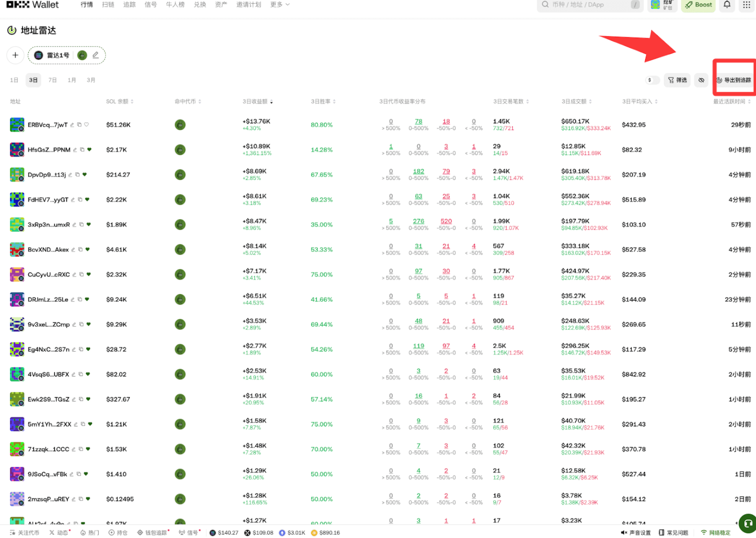Open the 筛选 filter button
The height and width of the screenshot is (538, 756).
(x=678, y=80)
